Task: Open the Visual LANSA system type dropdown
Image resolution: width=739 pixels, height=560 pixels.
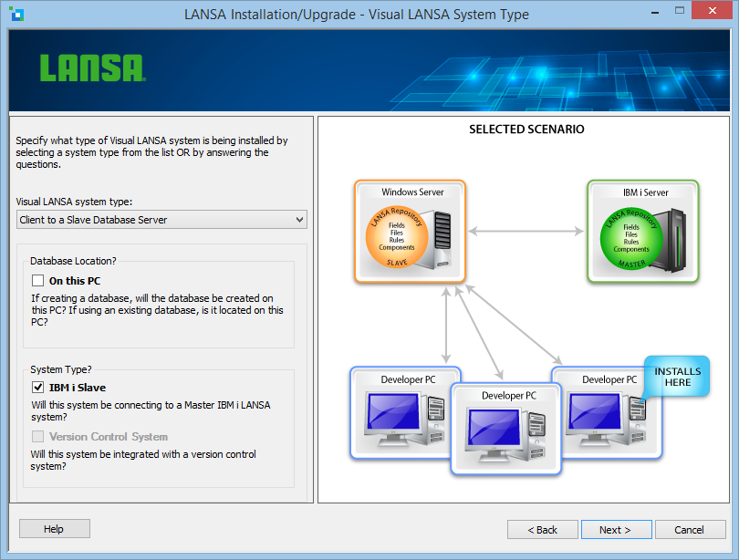Action: 161,220
